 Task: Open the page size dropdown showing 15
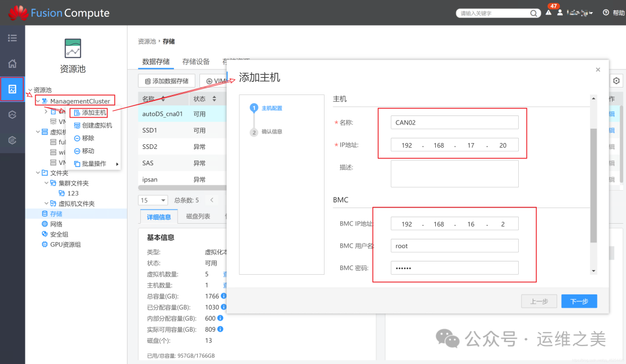point(153,200)
